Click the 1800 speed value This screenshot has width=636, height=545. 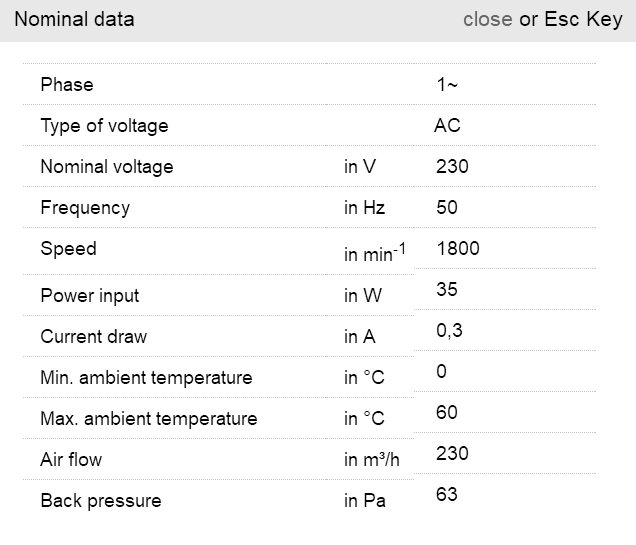pos(458,249)
